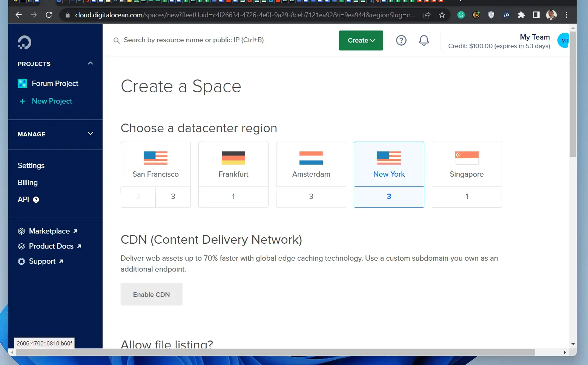The height and width of the screenshot is (365, 588).
Task: Select Singapore datacenter region
Action: click(467, 164)
